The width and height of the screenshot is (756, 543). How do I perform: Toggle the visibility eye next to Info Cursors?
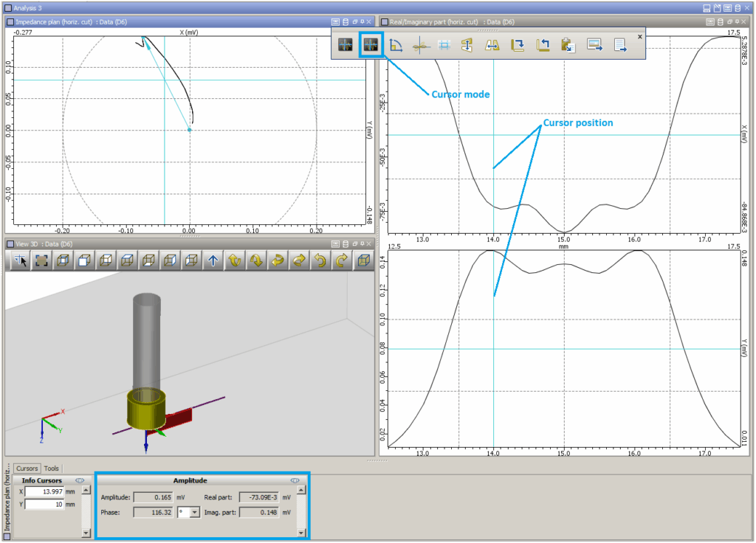[79, 480]
